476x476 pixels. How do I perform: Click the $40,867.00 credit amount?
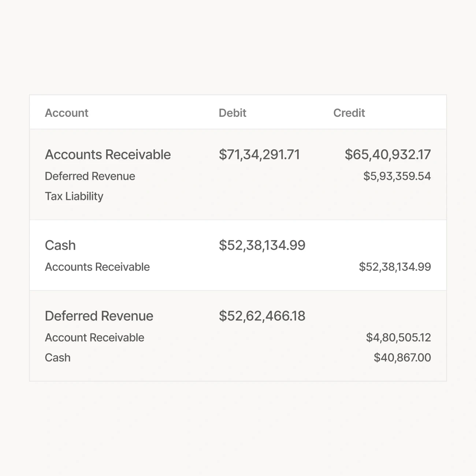coord(402,358)
